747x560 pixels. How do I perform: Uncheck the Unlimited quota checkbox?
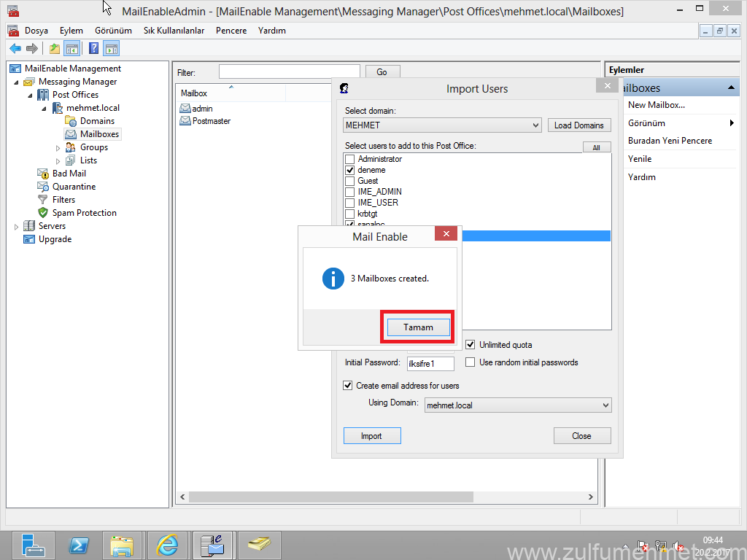coord(471,345)
